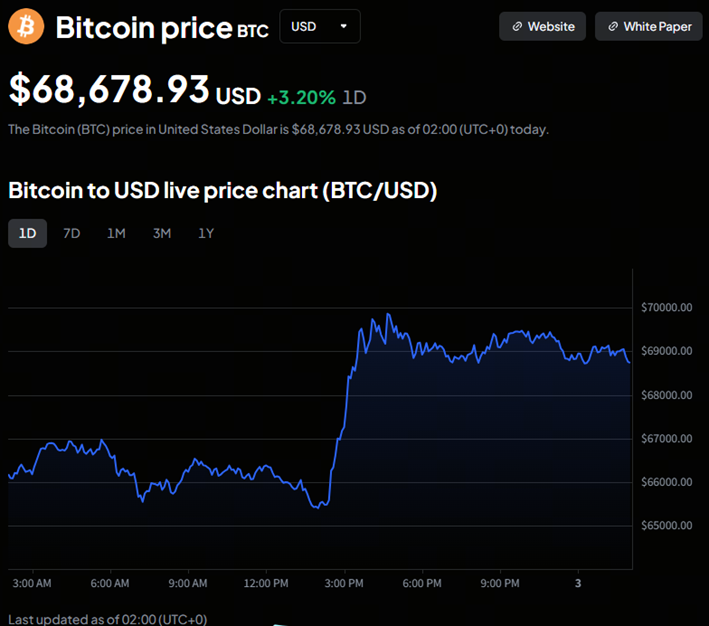Click the $68,678.93 price value
Viewport: 709px width, 626px height.
[109, 88]
